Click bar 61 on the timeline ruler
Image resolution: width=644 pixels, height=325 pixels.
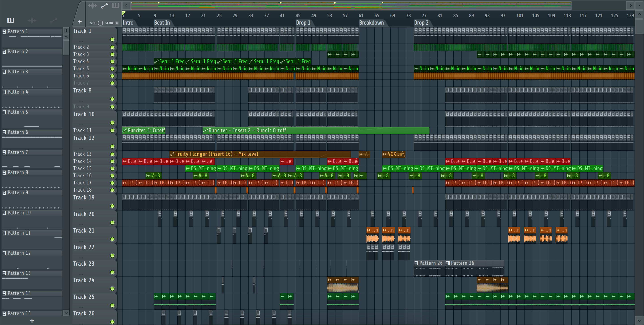[x=361, y=15]
